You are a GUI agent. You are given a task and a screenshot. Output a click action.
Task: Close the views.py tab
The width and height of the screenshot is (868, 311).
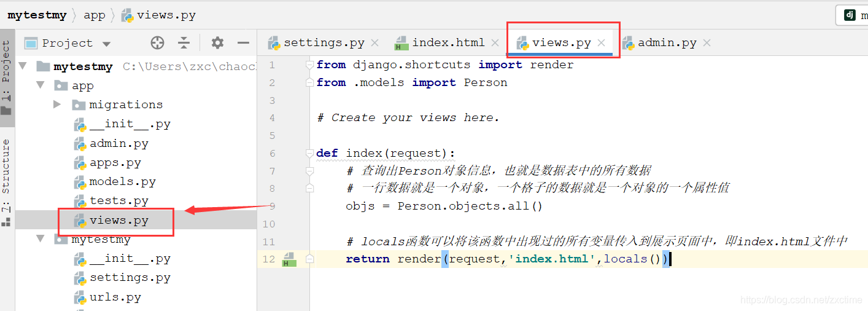click(602, 43)
